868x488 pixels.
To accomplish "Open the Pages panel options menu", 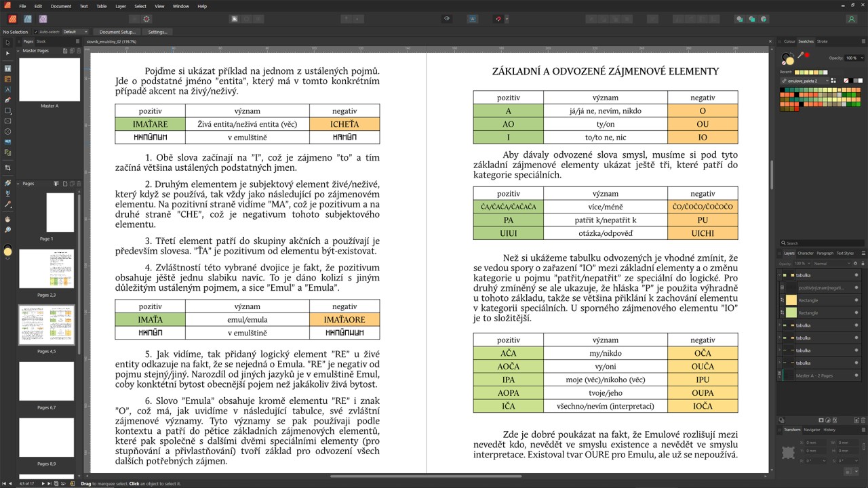I will [x=78, y=41].
